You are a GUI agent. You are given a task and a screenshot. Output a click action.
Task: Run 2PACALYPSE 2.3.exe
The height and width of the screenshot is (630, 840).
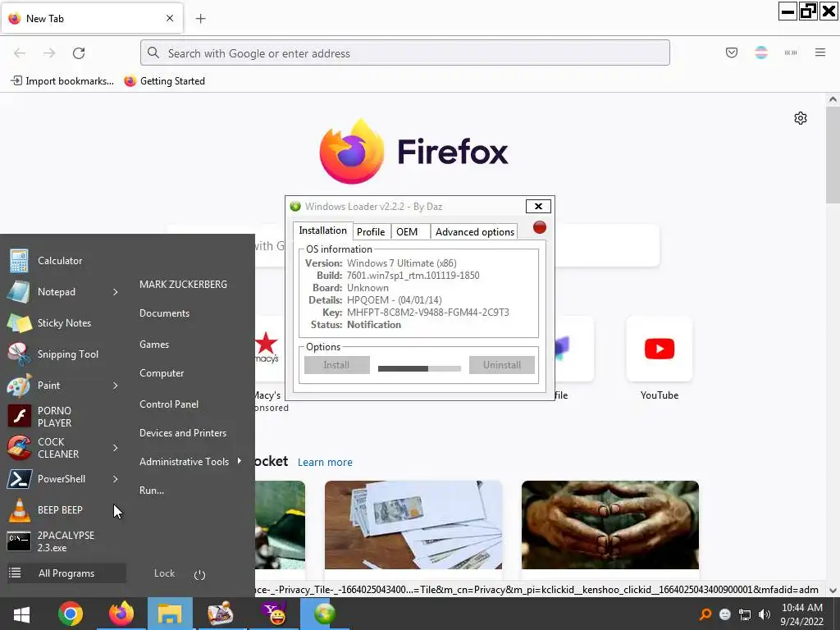coord(66,541)
